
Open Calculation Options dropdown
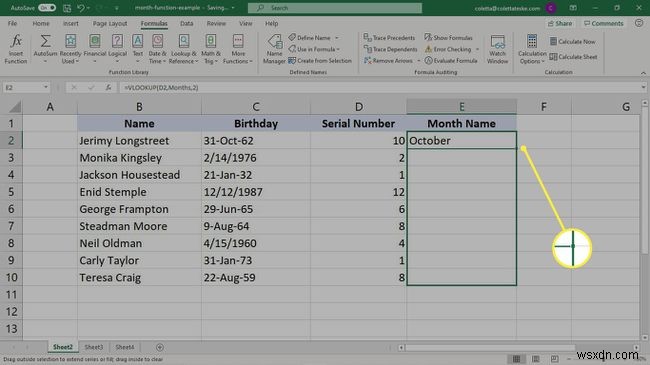point(532,49)
